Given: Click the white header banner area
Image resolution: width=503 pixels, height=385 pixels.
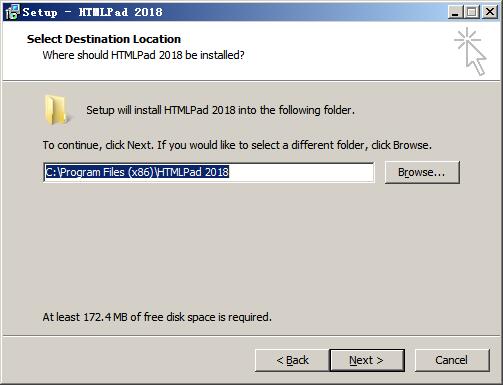Looking at the screenshot, I should (x=333, y=51).
